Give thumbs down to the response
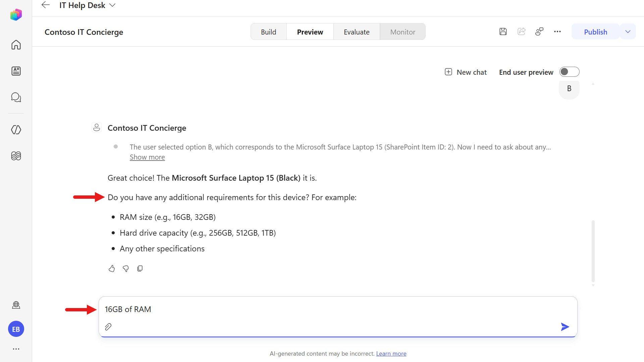 pos(126,268)
